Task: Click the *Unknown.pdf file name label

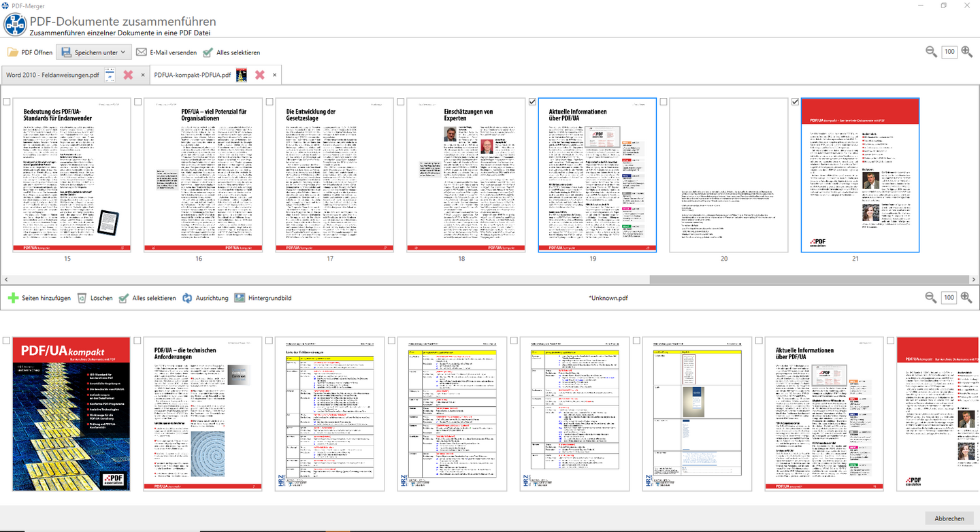Action: click(x=608, y=298)
